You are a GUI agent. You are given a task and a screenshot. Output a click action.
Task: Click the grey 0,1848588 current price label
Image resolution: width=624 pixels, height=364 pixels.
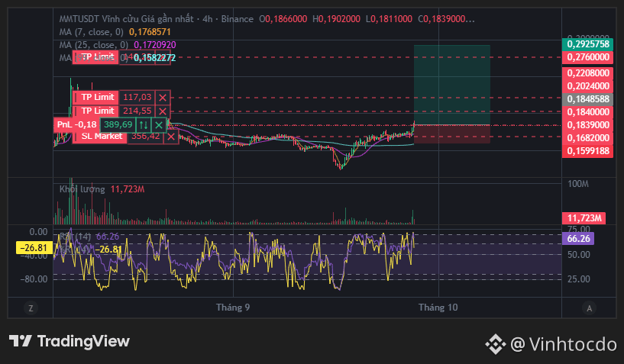[x=587, y=99]
